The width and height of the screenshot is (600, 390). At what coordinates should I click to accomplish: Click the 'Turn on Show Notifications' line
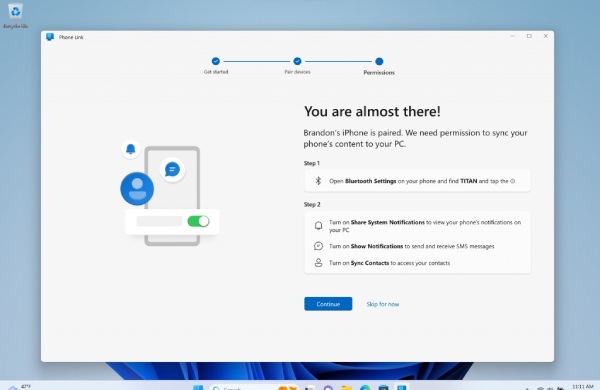[x=412, y=246]
